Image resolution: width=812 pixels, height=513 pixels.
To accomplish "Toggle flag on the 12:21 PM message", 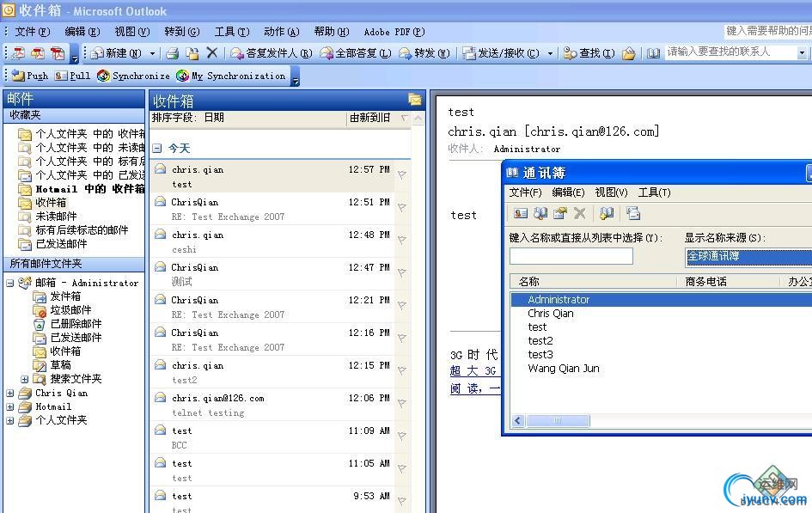I will click(x=402, y=306).
